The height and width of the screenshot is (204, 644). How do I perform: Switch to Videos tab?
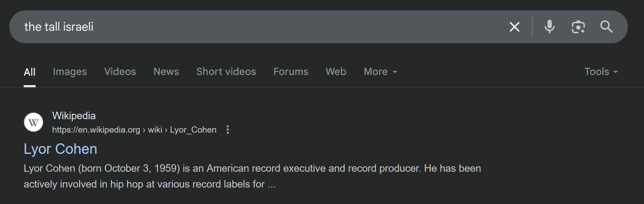point(120,72)
